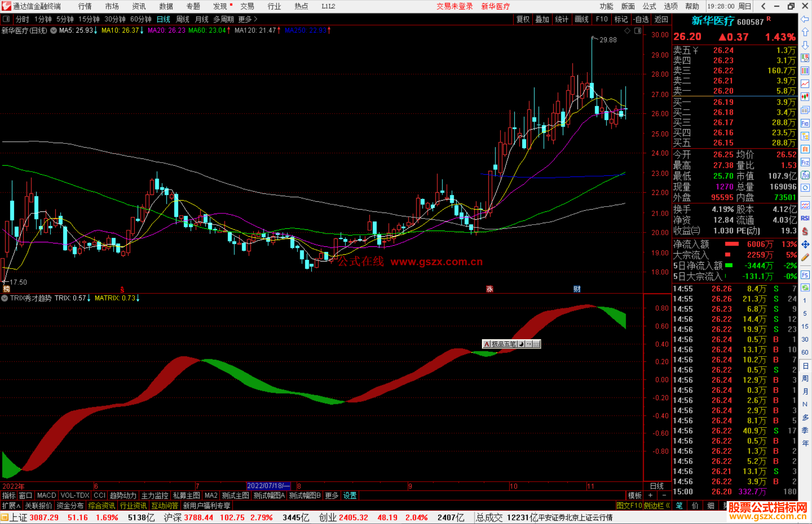Open the 模板 template dropdown
812x524 pixels.
(635, 496)
